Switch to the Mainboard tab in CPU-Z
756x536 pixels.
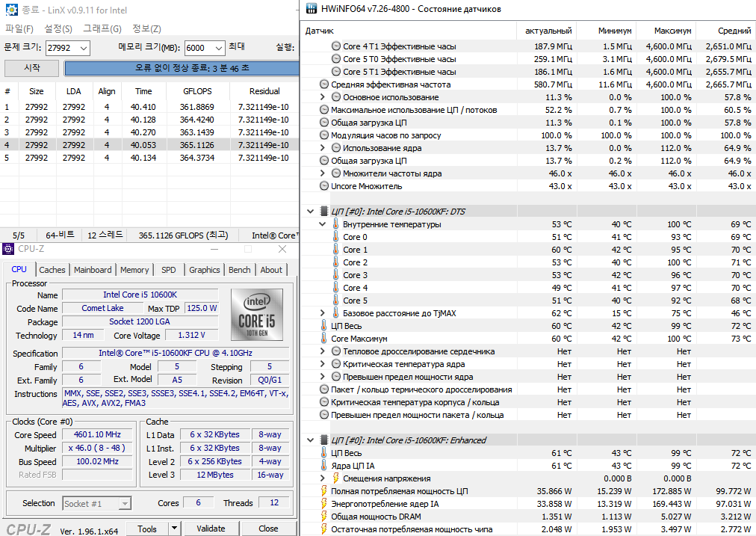(x=93, y=270)
